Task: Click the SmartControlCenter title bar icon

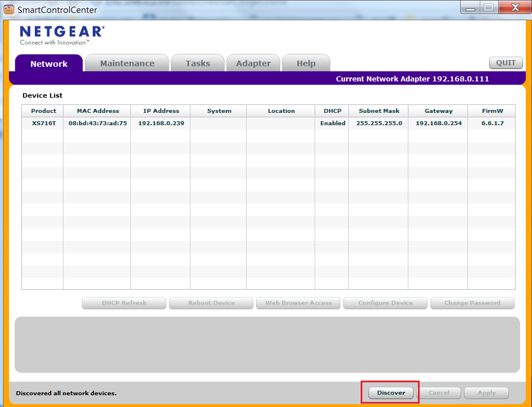Action: point(8,10)
